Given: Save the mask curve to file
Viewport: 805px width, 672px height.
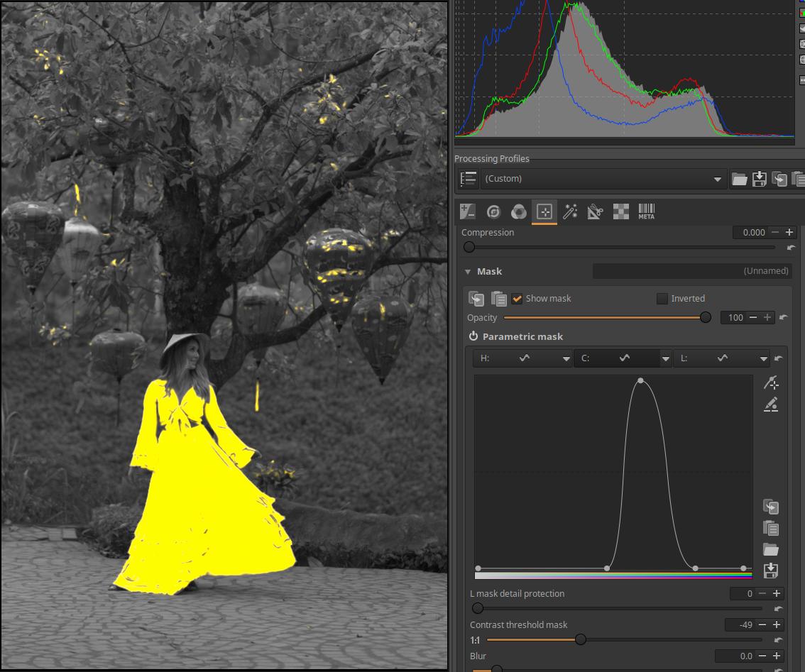Looking at the screenshot, I should click(771, 571).
